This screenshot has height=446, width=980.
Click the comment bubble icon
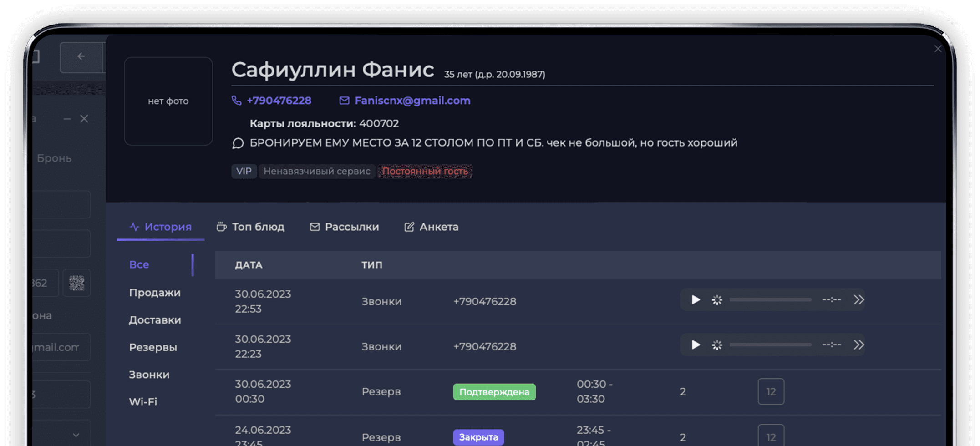click(x=238, y=143)
